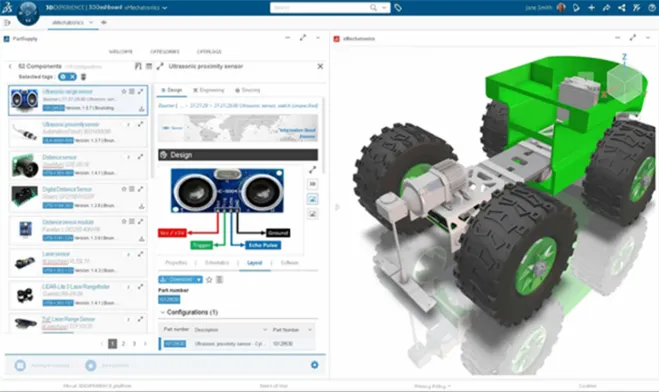This screenshot has height=392, width=659.
Task: Open Description column dropdown in configurations table
Action: tap(265, 330)
